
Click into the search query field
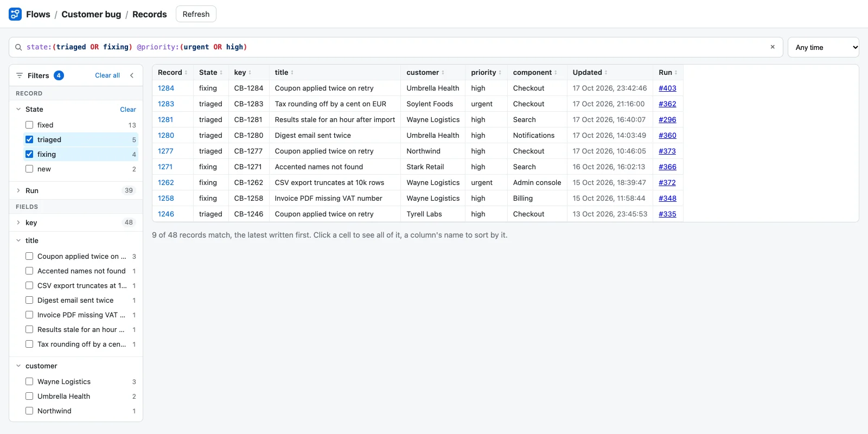pyautogui.click(x=396, y=47)
